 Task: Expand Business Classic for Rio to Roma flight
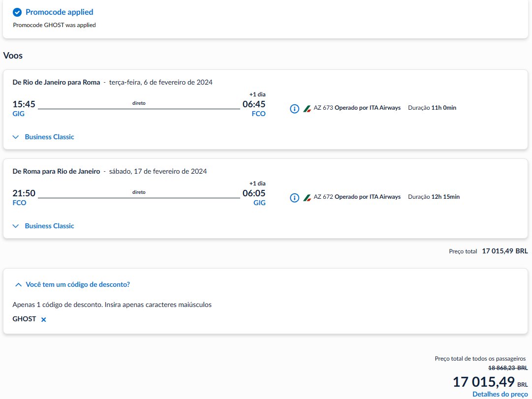coord(43,137)
